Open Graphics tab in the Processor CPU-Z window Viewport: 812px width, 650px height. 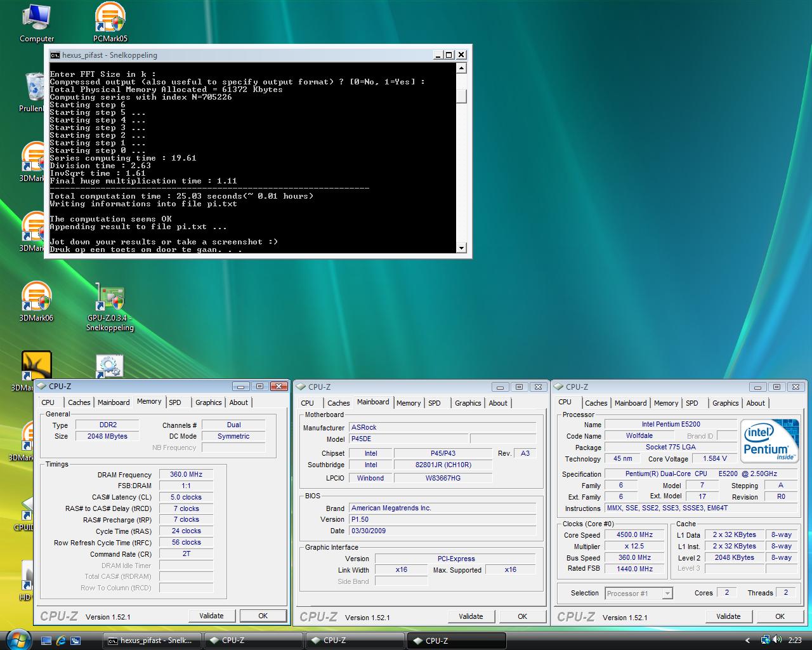pyautogui.click(x=726, y=403)
